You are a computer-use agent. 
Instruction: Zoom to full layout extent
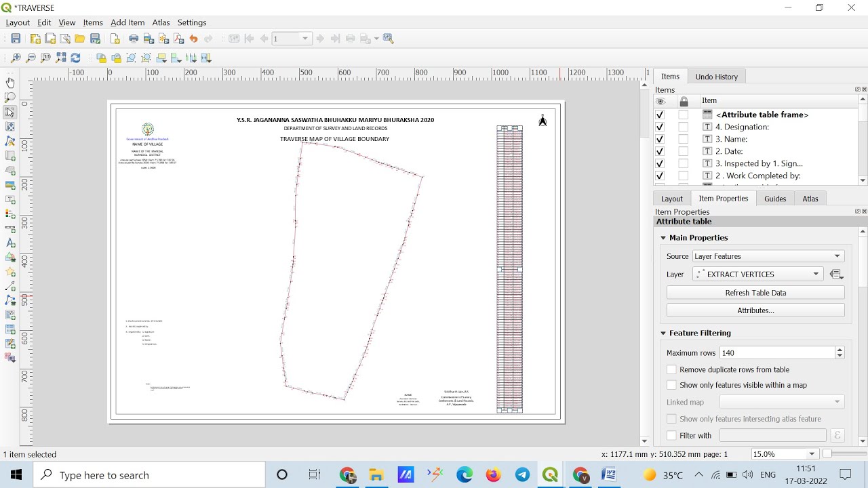click(60, 58)
